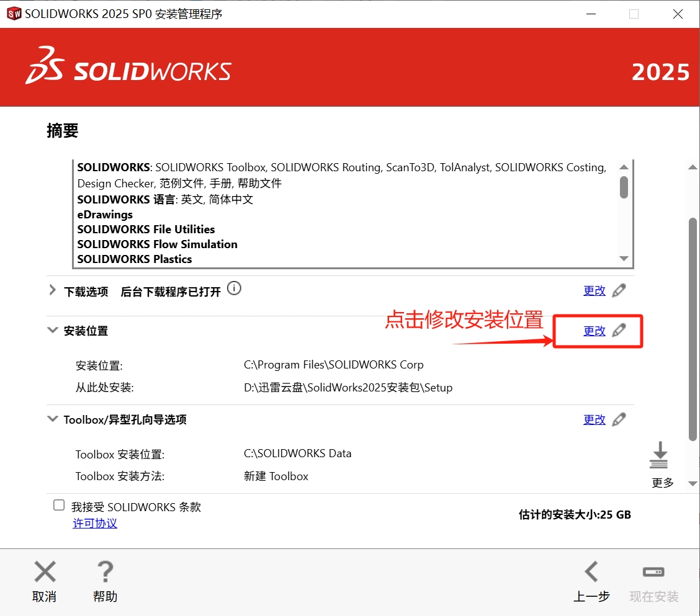Viewport: 700px width, 616px height.
Task: Minimize the installation manager window
Action: point(591,14)
